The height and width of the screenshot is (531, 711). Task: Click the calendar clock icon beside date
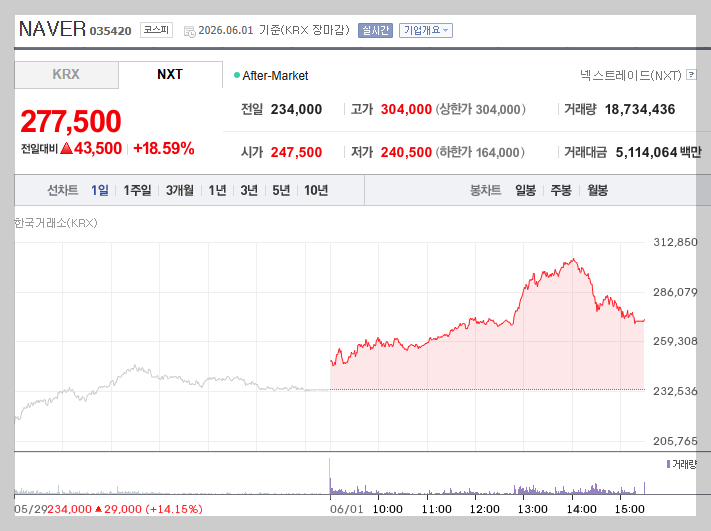[x=190, y=31]
